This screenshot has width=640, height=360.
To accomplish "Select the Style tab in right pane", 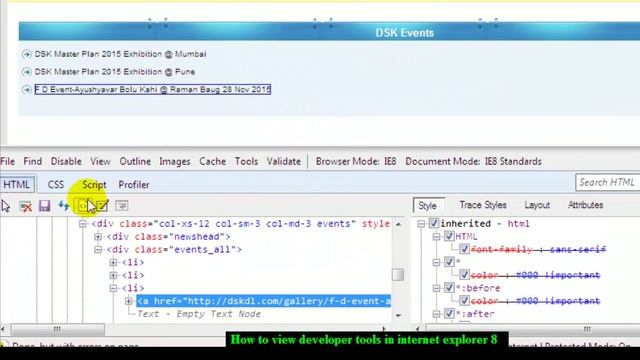I will 427,205.
